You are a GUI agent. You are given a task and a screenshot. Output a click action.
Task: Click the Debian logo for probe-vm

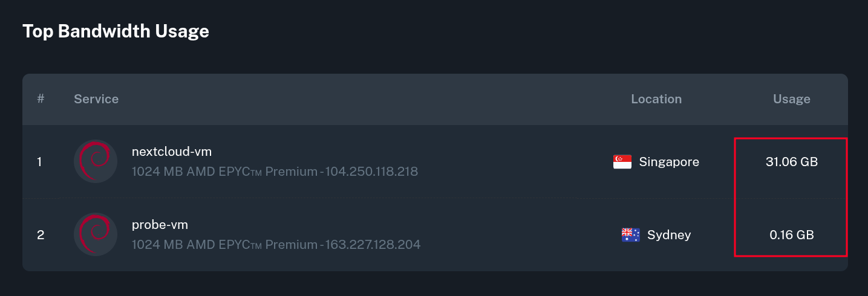click(96, 234)
